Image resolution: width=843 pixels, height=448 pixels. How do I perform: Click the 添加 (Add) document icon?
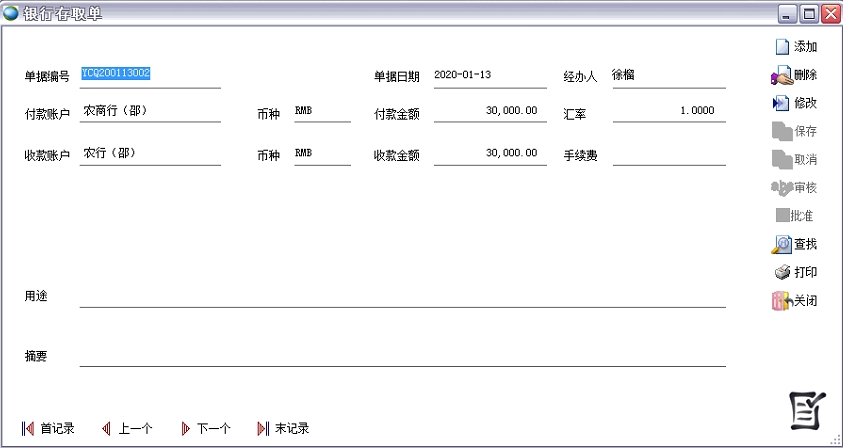782,47
